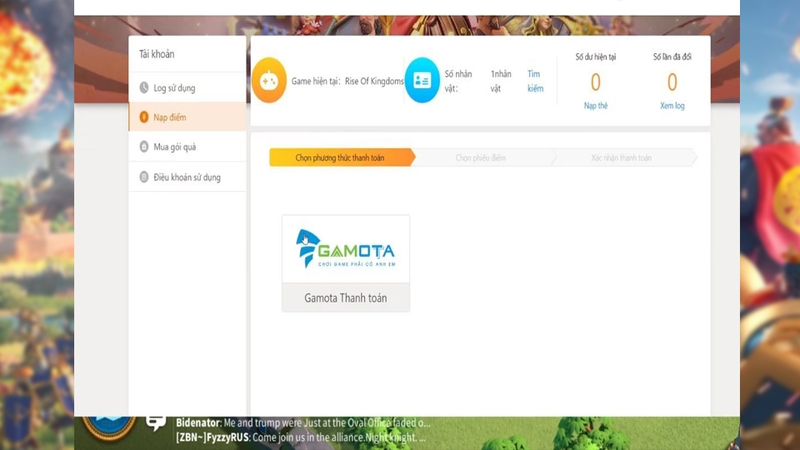Click the Số lần đã đổi count value
800x450 pixels.
(672, 82)
